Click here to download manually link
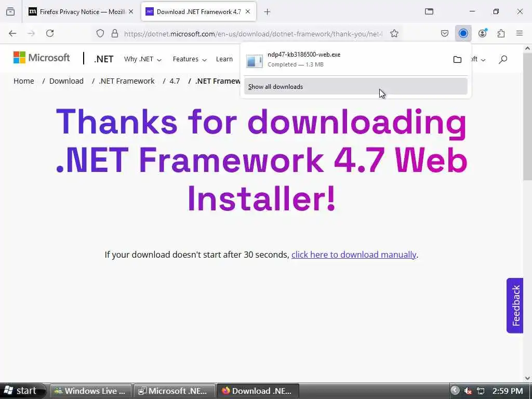The width and height of the screenshot is (532, 399). point(353,255)
